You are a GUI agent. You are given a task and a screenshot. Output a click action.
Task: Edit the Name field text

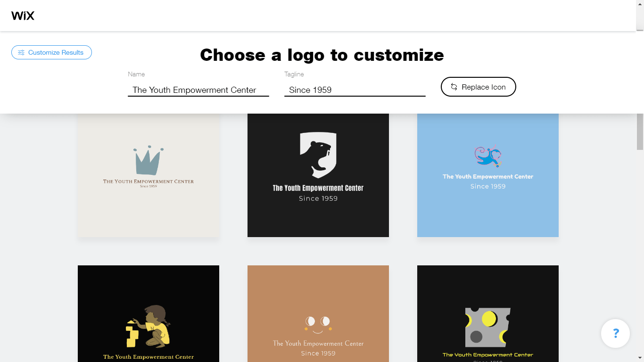click(198, 90)
